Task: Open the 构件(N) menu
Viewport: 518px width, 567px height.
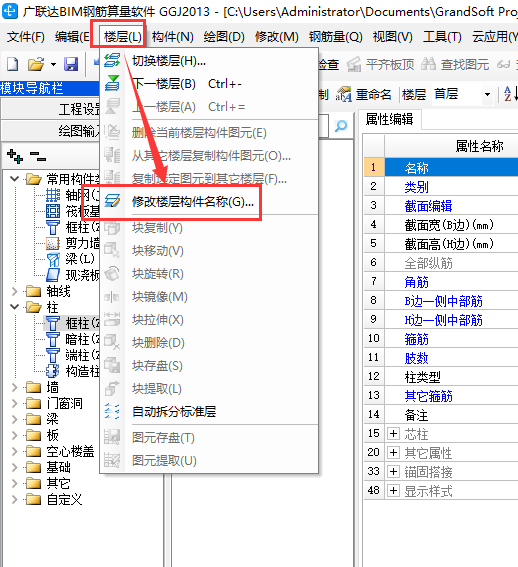Action: point(173,37)
